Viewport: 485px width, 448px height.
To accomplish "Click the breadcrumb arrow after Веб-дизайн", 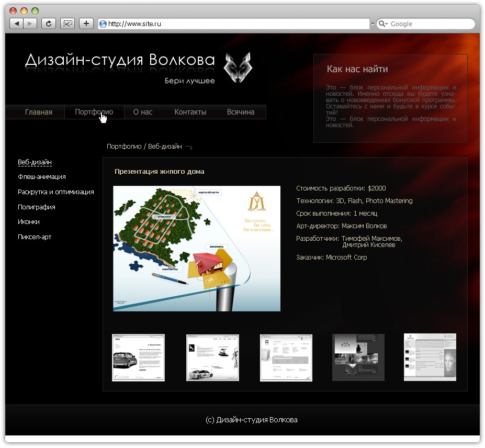I will coord(189,147).
